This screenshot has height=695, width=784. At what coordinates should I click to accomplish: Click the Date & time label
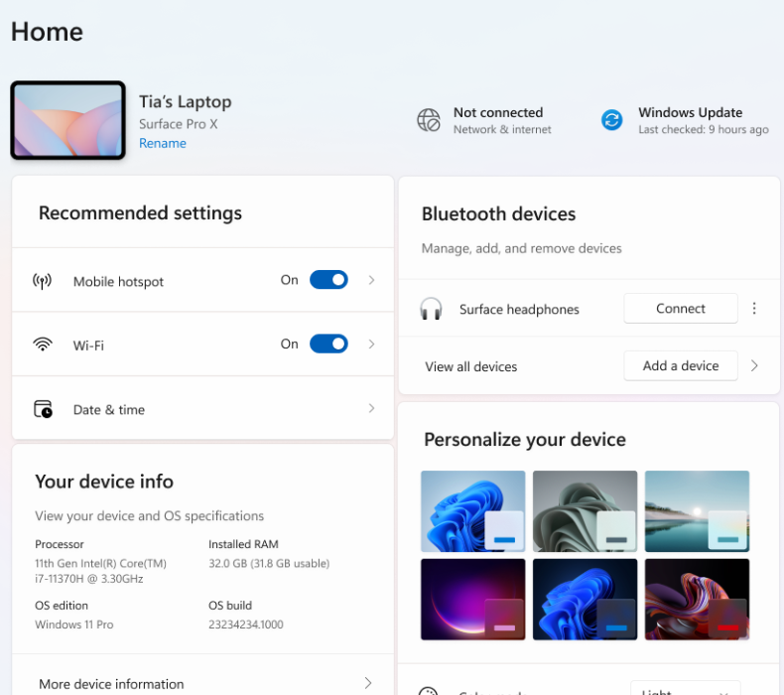click(x=109, y=410)
